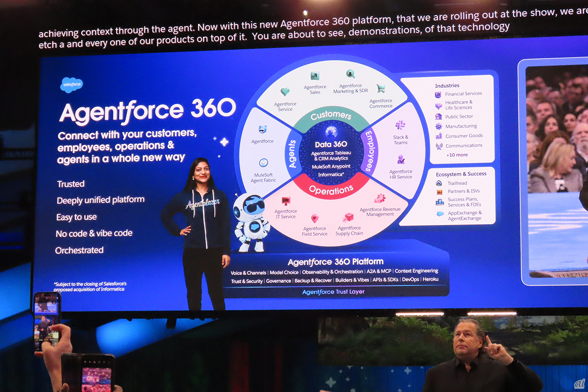Click the "+10 more" industries text

click(x=457, y=155)
